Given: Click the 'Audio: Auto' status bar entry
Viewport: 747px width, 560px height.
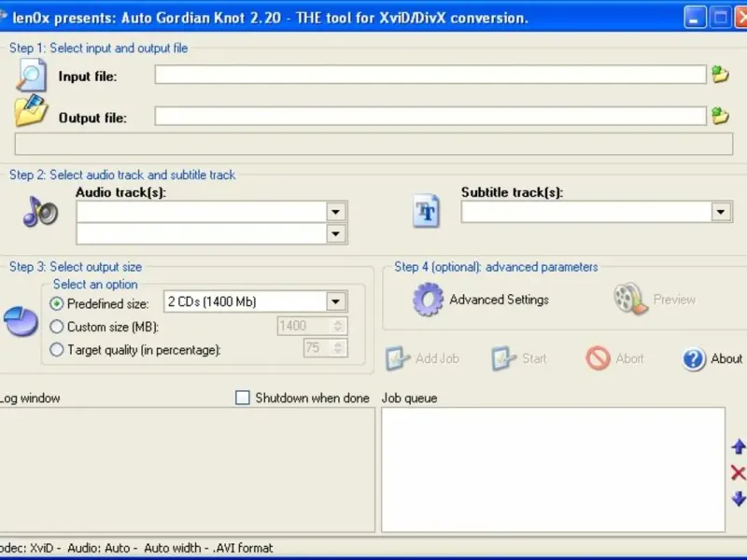Looking at the screenshot, I should tap(99, 548).
